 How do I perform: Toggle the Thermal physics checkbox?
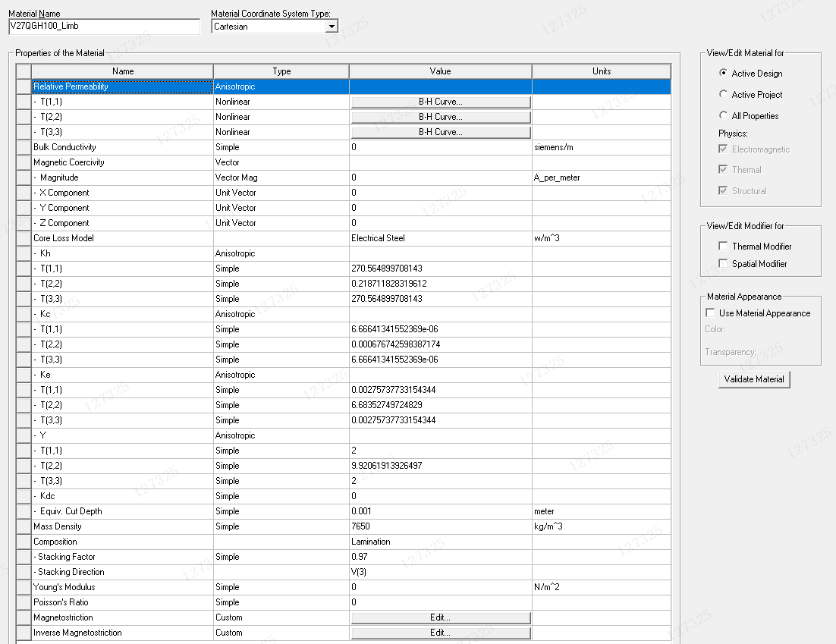(723, 169)
